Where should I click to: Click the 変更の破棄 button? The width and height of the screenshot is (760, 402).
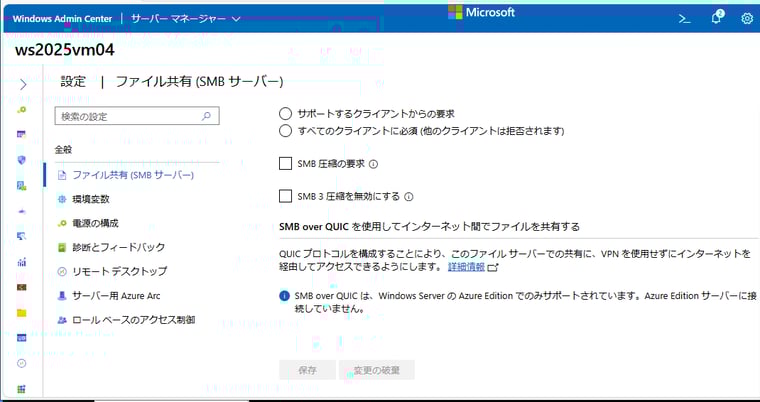click(377, 370)
